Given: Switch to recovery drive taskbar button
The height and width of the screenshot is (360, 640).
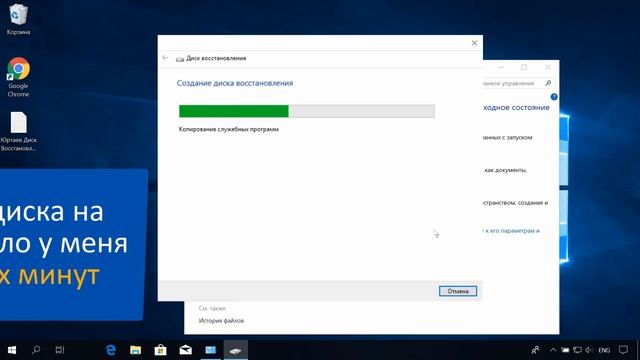Looking at the screenshot, I should 236,350.
